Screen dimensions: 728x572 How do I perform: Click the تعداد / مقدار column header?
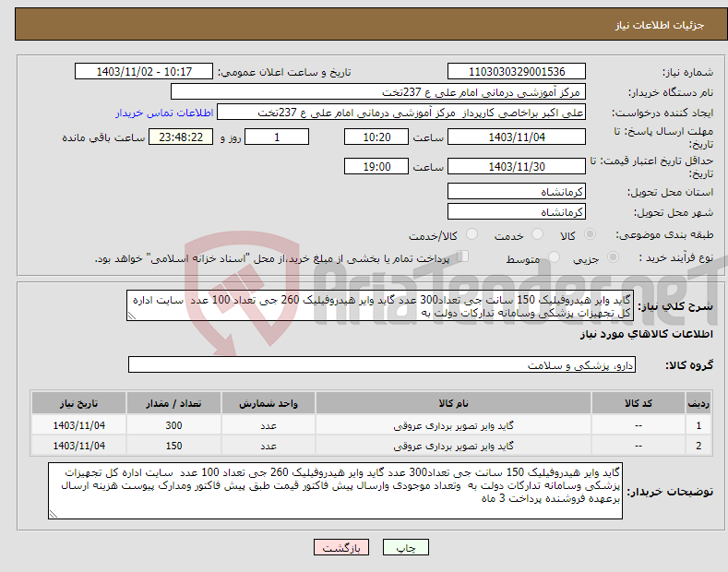point(173,403)
